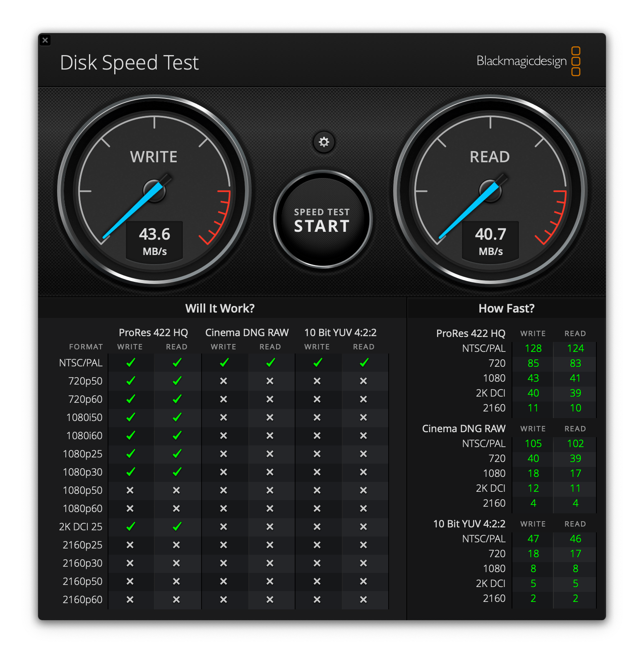Click the 1080i60 format row label
This screenshot has width=644, height=664.
click(84, 436)
